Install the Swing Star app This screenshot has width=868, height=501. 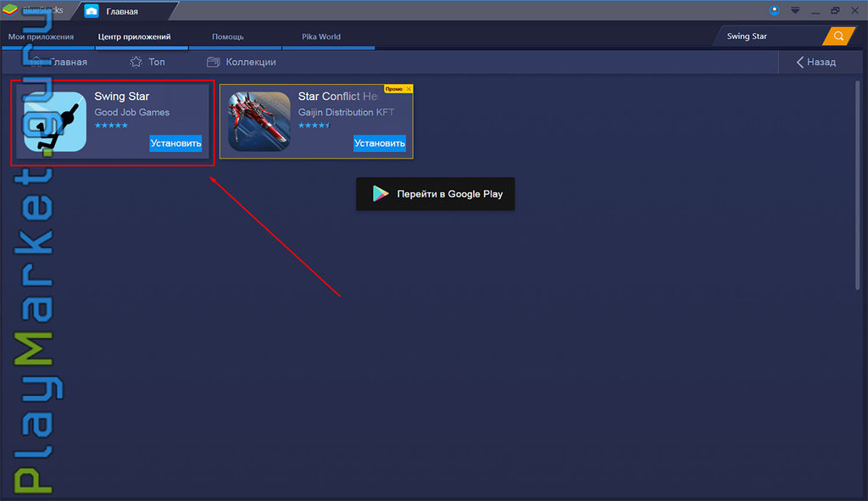[x=175, y=142]
